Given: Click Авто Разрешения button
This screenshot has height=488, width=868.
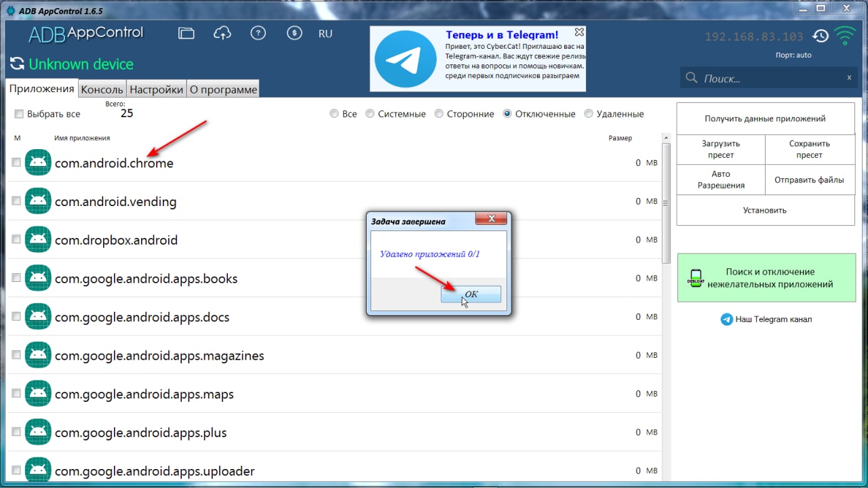Looking at the screenshot, I should 721,180.
